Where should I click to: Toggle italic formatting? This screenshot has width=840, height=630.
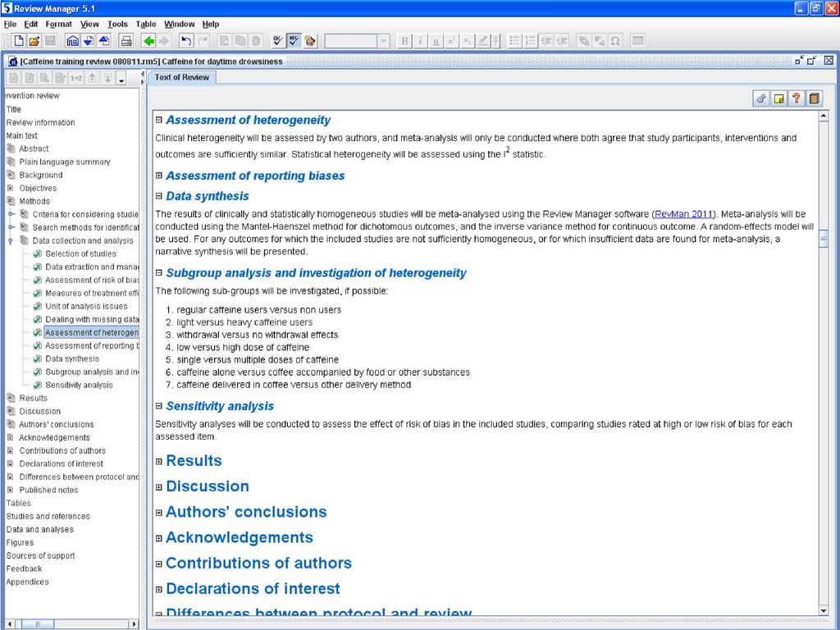(x=421, y=41)
